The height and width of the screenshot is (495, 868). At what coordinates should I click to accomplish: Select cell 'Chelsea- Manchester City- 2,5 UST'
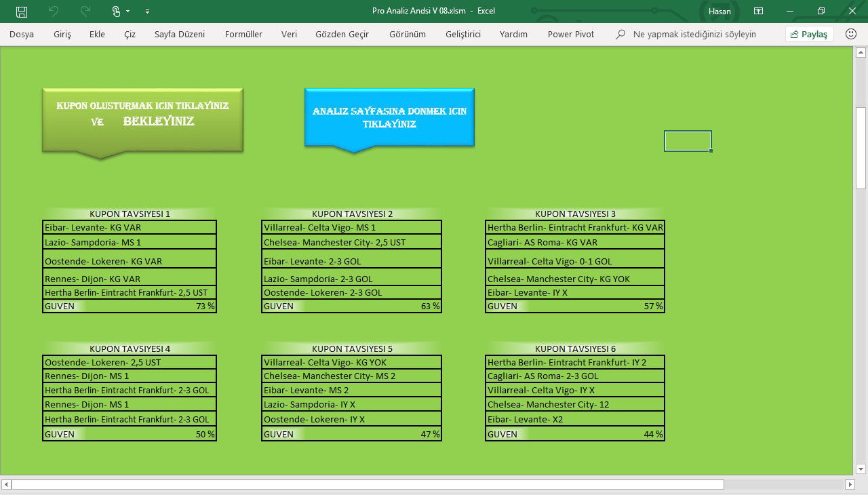coord(352,242)
